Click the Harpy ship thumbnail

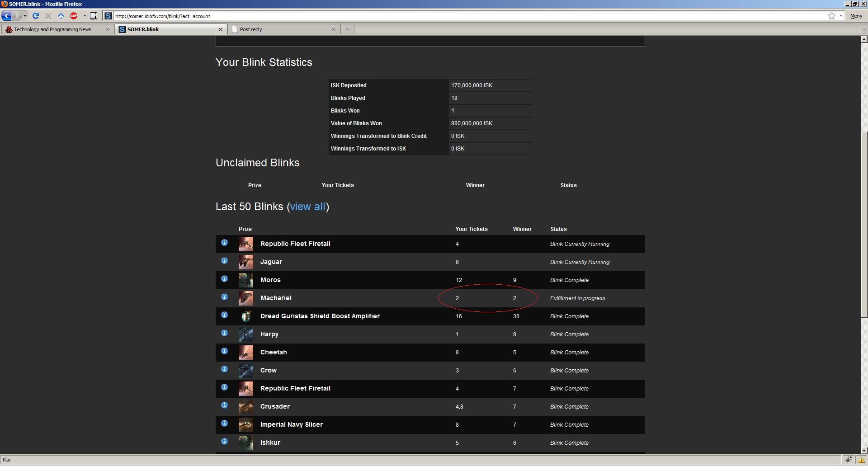coord(246,334)
